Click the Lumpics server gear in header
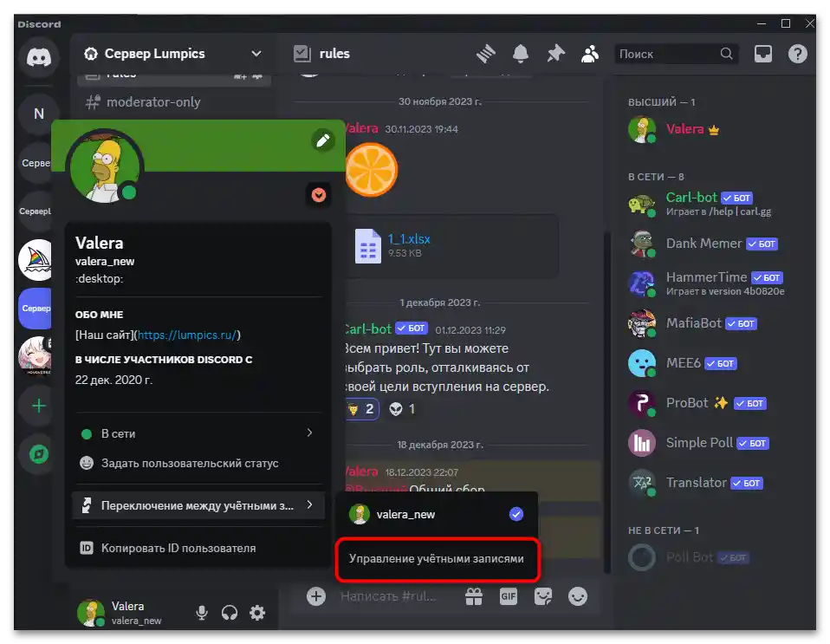Image resolution: width=830 pixels, height=644 pixels. 91,54
